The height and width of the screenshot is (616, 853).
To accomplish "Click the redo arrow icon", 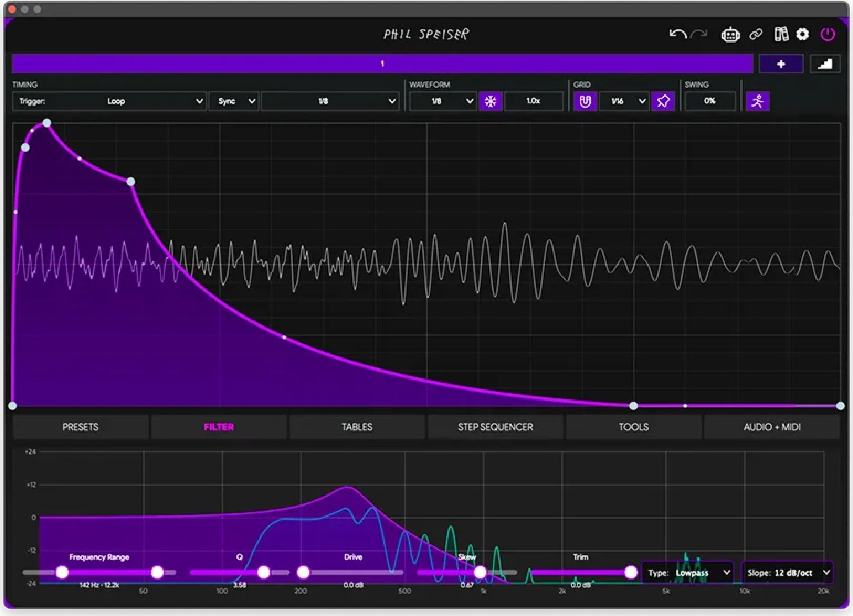I will pyautogui.click(x=699, y=34).
